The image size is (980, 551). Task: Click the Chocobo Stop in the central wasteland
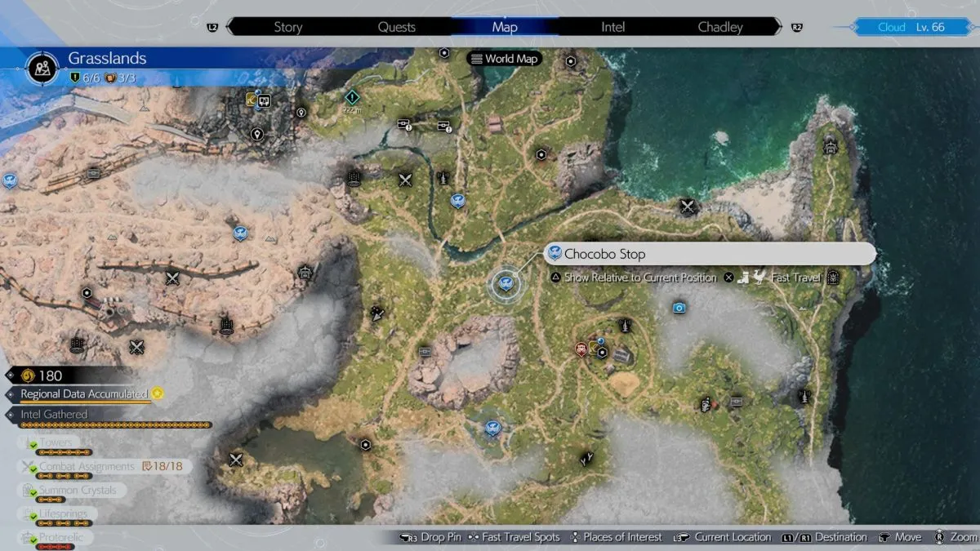[x=240, y=233]
